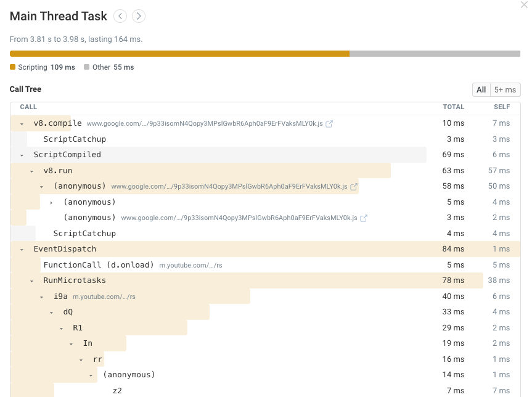The image size is (532, 397).
Task: Collapse the In row
Action: (71, 344)
